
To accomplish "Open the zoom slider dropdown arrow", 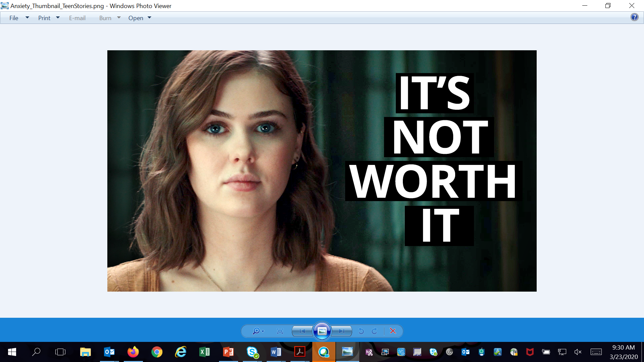I will point(263,331).
